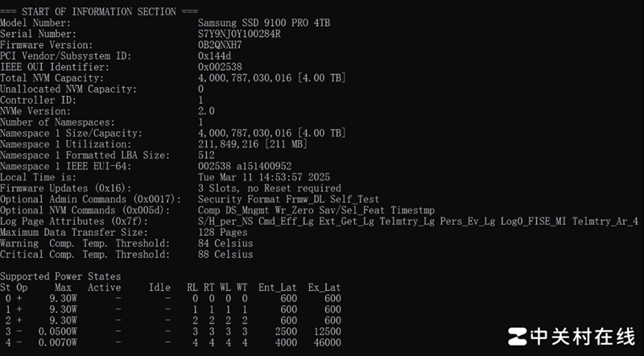
Task: Click the NVMe Version value 2.0
Action: (206, 110)
